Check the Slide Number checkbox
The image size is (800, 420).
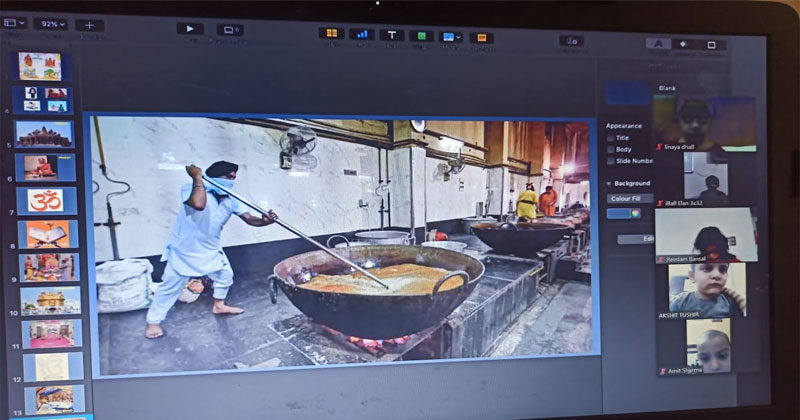click(x=611, y=160)
